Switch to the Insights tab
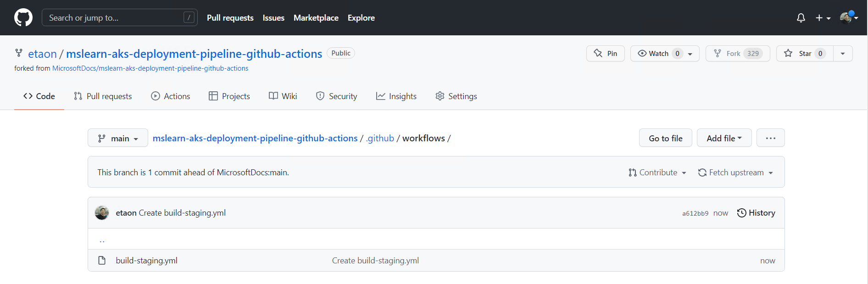The image size is (868, 284). (x=396, y=96)
